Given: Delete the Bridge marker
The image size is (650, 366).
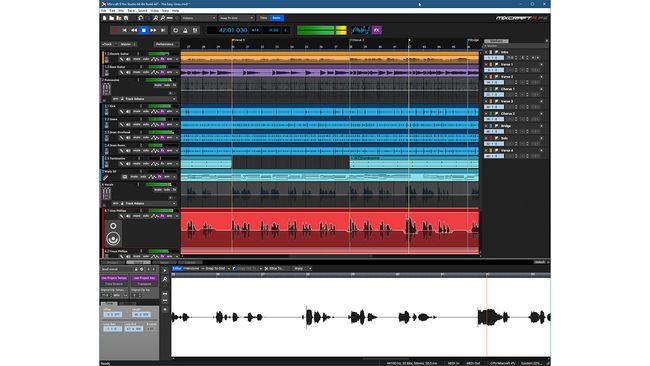Looking at the screenshot, I should coord(541,126).
